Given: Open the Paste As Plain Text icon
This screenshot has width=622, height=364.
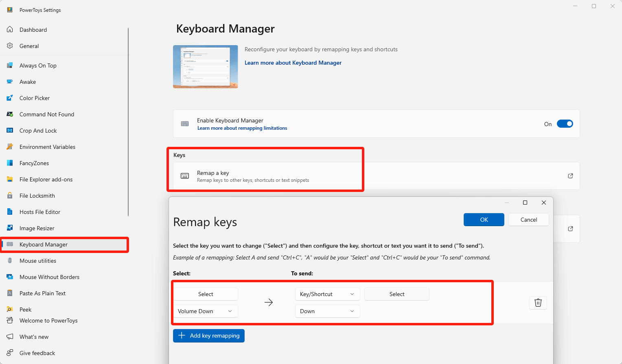Looking at the screenshot, I should [x=10, y=293].
